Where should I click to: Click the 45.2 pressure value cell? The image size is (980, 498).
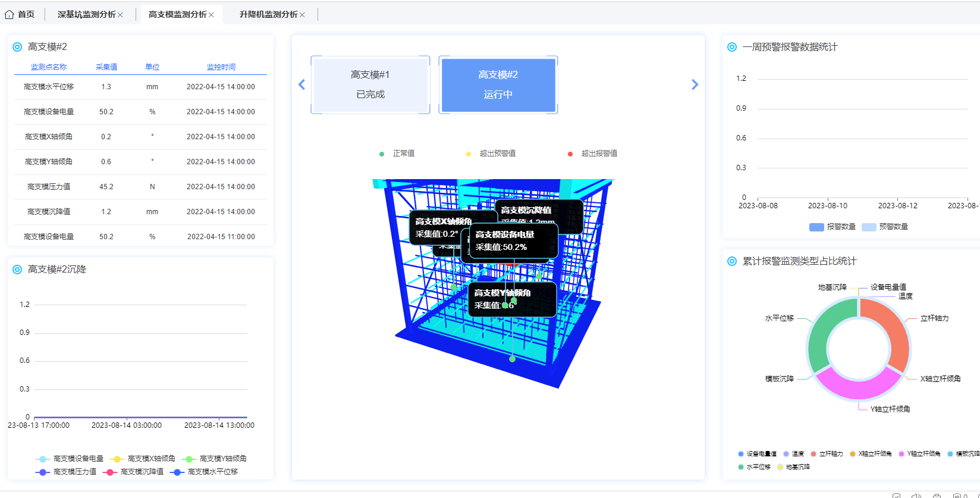(x=106, y=187)
